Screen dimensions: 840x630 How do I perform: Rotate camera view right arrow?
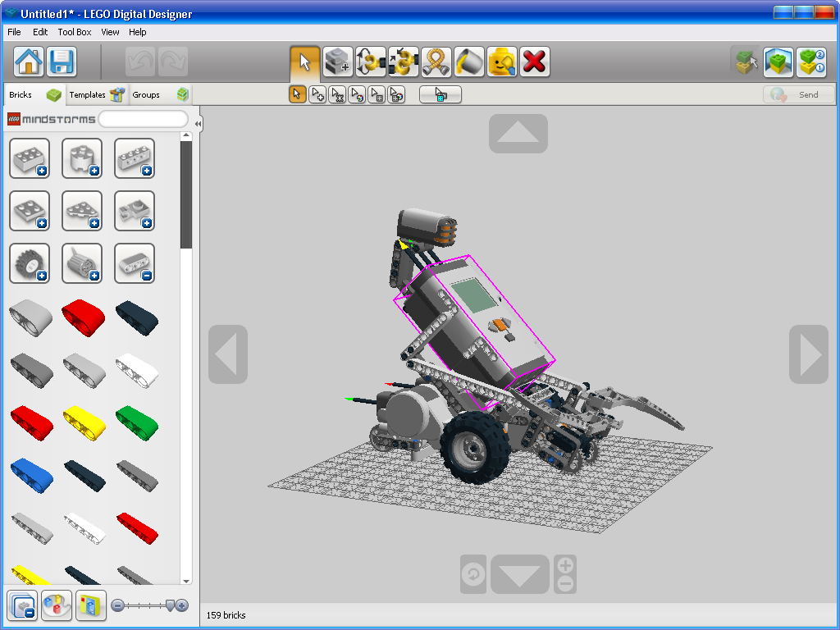coord(809,354)
